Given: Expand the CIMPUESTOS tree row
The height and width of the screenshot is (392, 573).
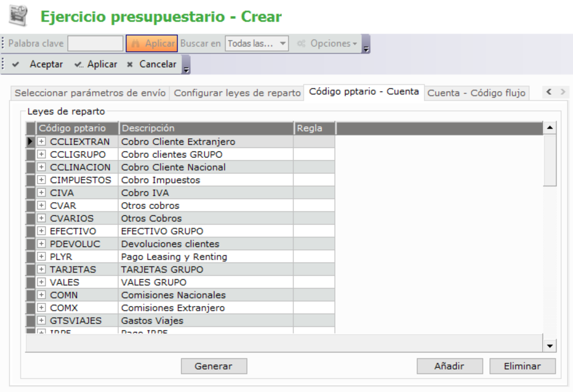Looking at the screenshot, I should pos(42,180).
